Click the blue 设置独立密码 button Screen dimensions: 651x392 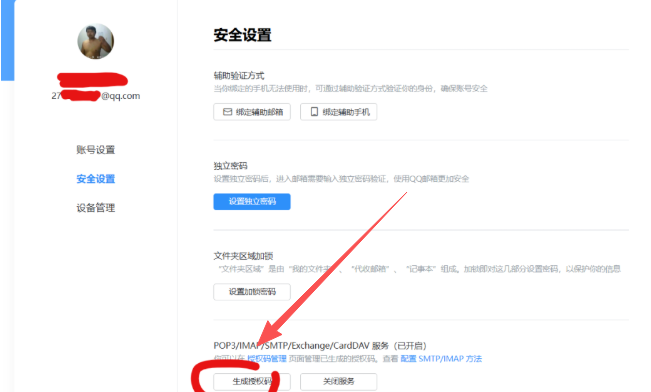[x=252, y=201]
